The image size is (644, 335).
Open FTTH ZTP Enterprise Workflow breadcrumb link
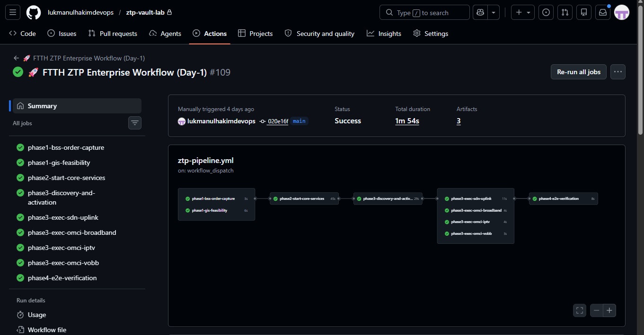click(x=84, y=58)
